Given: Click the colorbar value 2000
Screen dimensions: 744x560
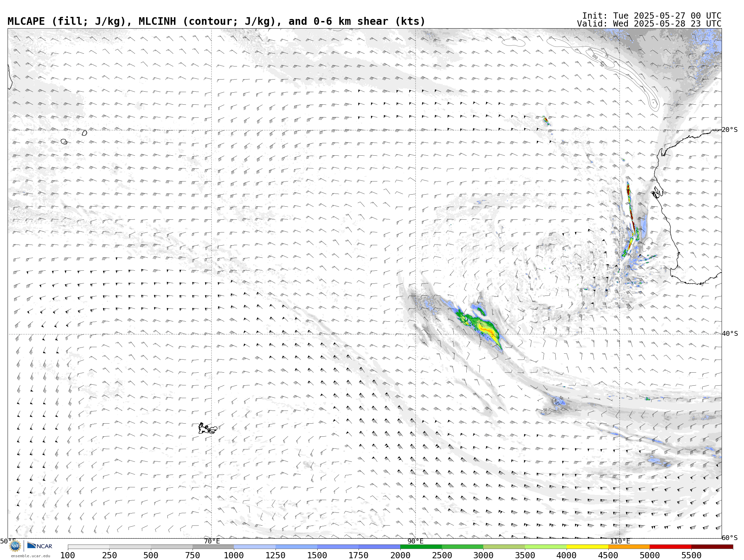Looking at the screenshot, I should [x=400, y=555].
